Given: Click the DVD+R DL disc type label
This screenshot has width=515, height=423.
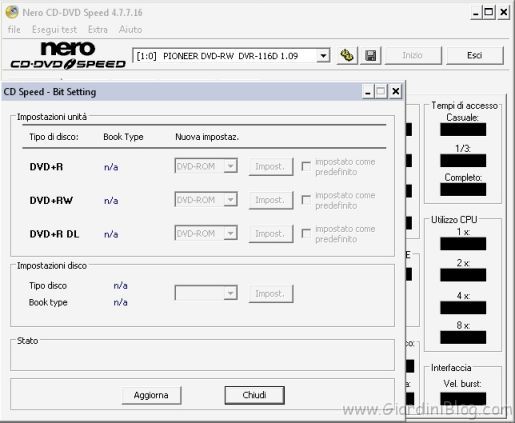Looking at the screenshot, I should coord(54,234).
